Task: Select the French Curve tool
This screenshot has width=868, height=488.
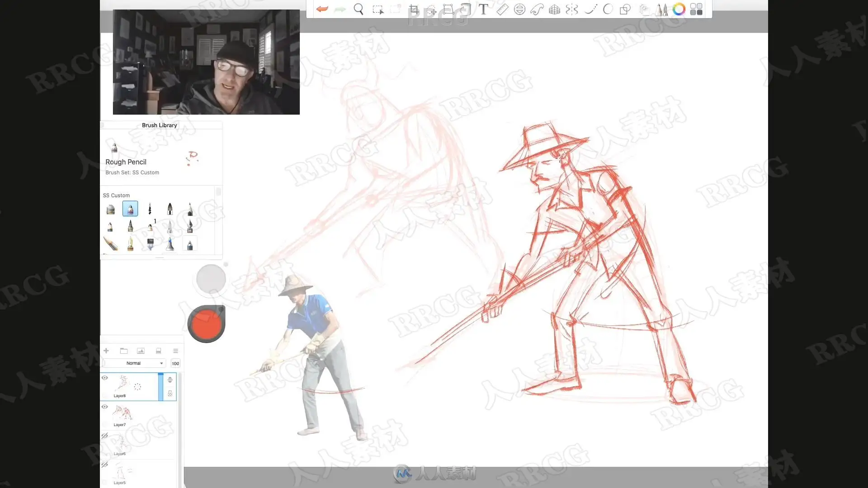Action: click(537, 9)
